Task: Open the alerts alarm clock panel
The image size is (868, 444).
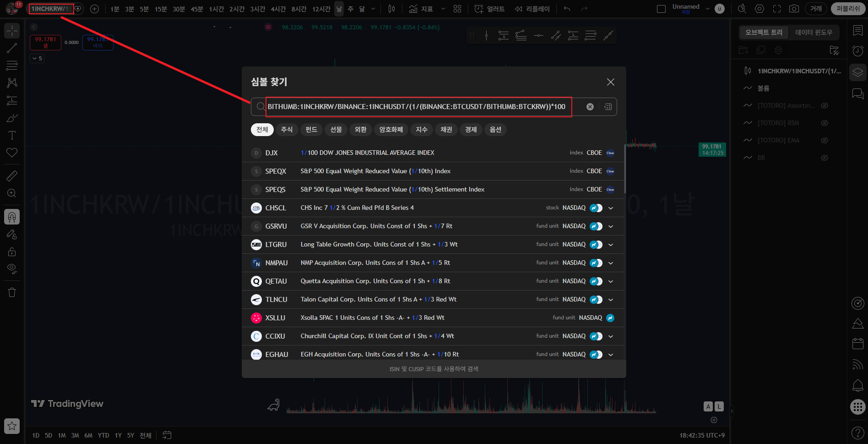Action: click(x=857, y=51)
